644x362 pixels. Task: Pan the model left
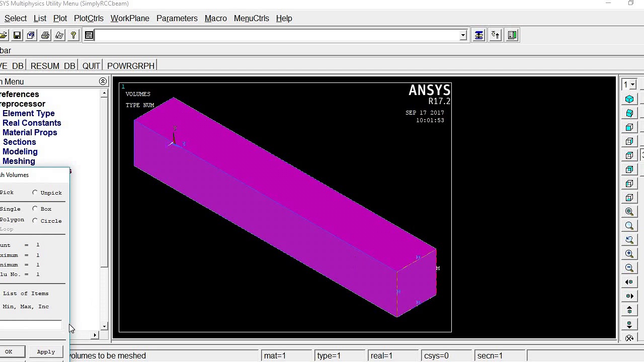pyautogui.click(x=629, y=282)
